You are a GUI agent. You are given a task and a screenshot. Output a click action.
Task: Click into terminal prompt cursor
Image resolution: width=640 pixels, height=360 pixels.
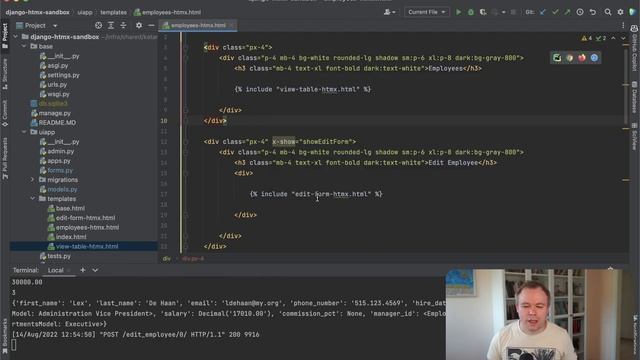[x=14, y=345]
